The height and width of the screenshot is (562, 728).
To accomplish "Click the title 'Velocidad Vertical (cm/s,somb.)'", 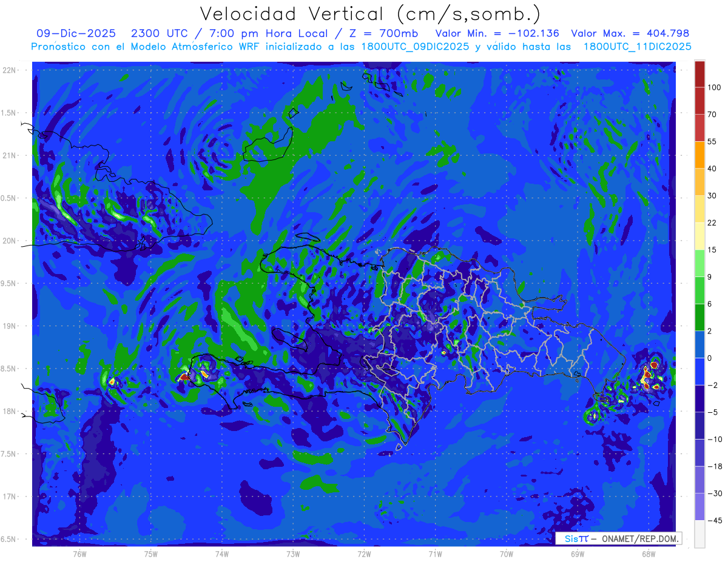I will [370, 13].
